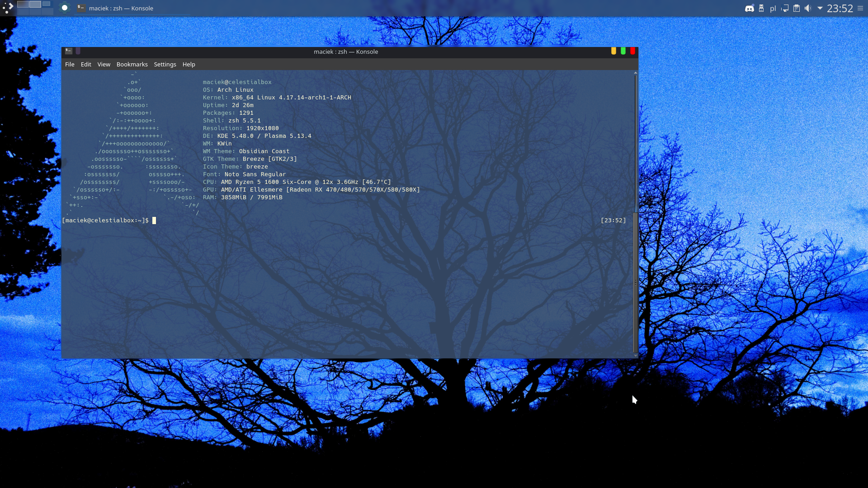
Task: Click the 'GTK Theme: Breeze [GTK2/3]' line
Action: (x=250, y=159)
